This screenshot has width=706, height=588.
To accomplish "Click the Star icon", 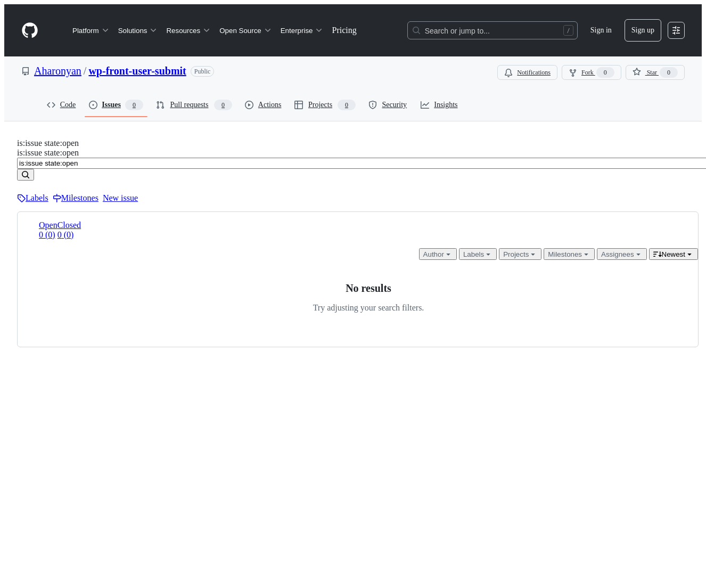I will coord(637,72).
